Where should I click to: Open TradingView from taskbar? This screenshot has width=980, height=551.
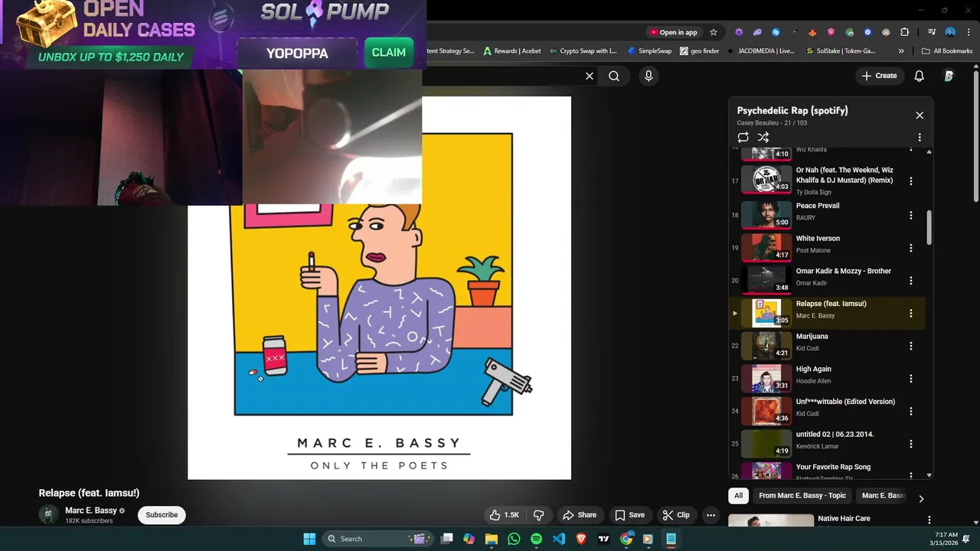point(603,539)
